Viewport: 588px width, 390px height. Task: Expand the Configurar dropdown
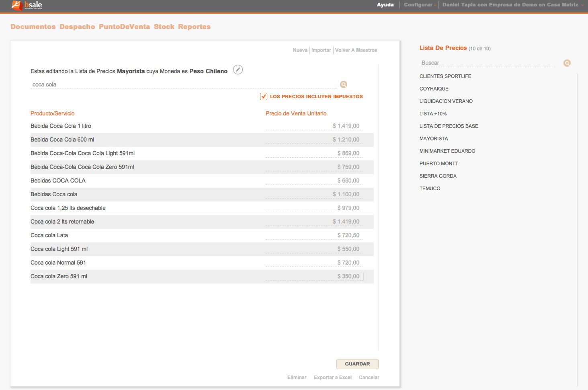click(x=419, y=5)
